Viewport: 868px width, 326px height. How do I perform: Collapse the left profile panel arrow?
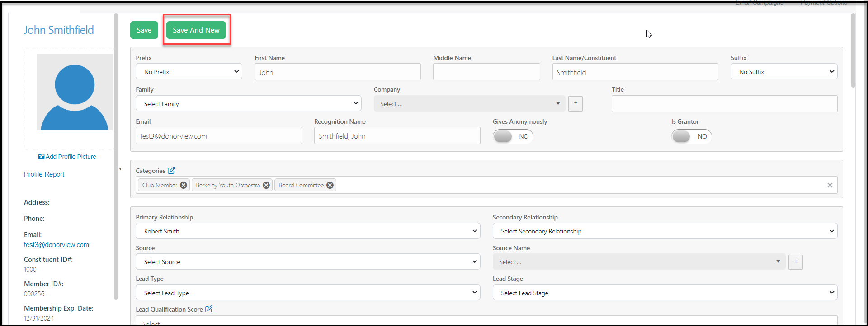tap(120, 169)
